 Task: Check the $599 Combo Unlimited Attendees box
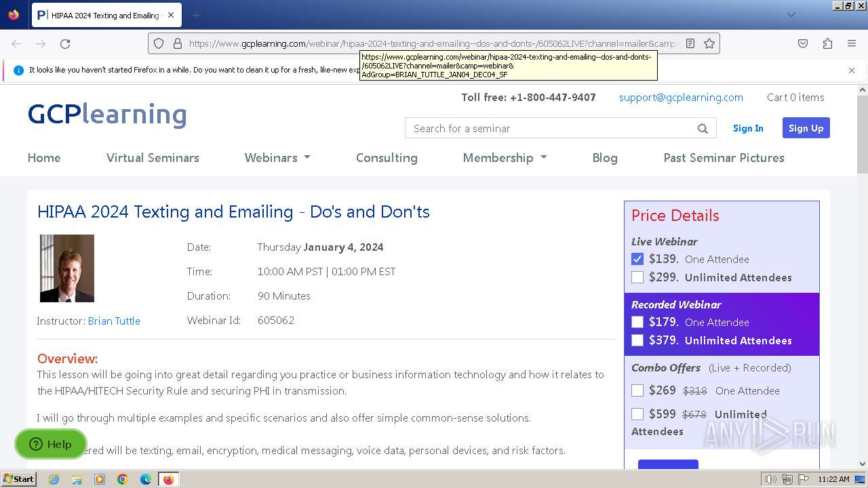click(x=637, y=414)
